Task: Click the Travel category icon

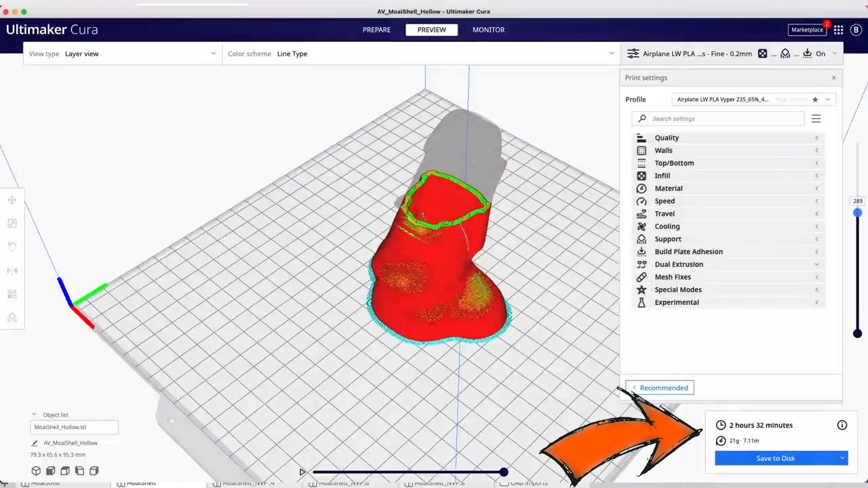Action: pos(641,213)
